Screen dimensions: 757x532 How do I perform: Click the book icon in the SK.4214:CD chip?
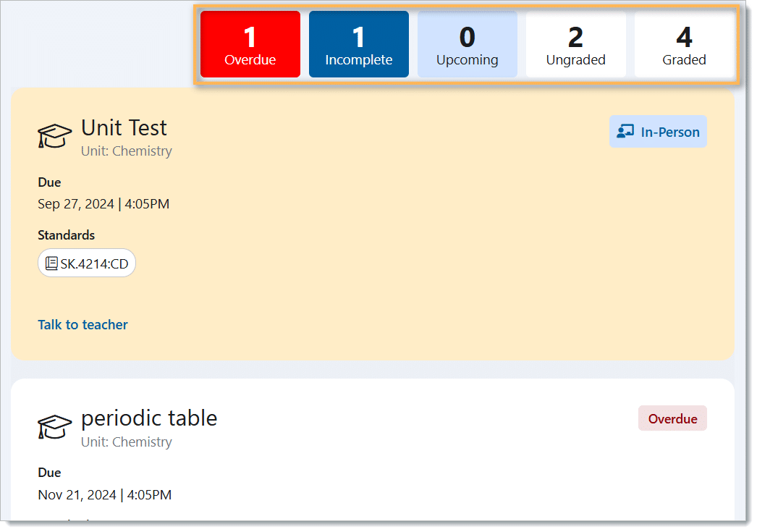tap(51, 263)
